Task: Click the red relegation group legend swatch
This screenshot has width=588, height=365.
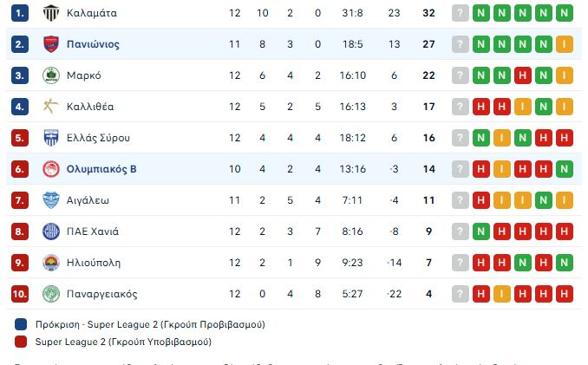Action: pyautogui.click(x=21, y=342)
